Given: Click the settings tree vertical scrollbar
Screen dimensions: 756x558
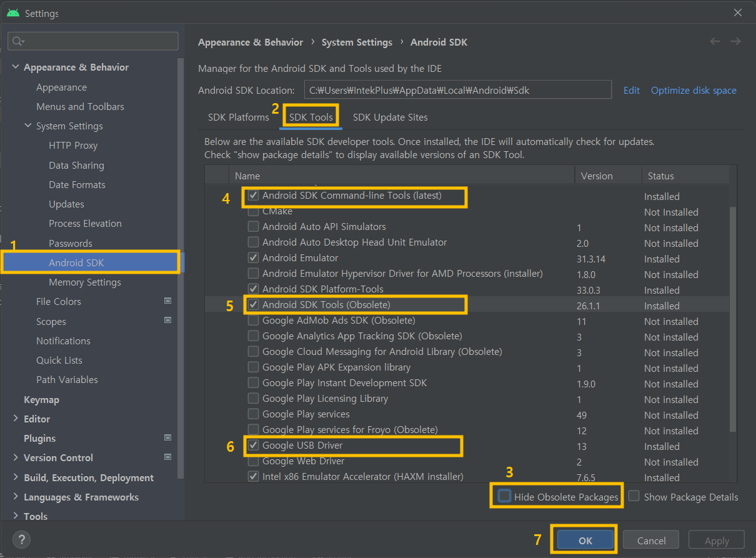Looking at the screenshot, I should [x=181, y=269].
